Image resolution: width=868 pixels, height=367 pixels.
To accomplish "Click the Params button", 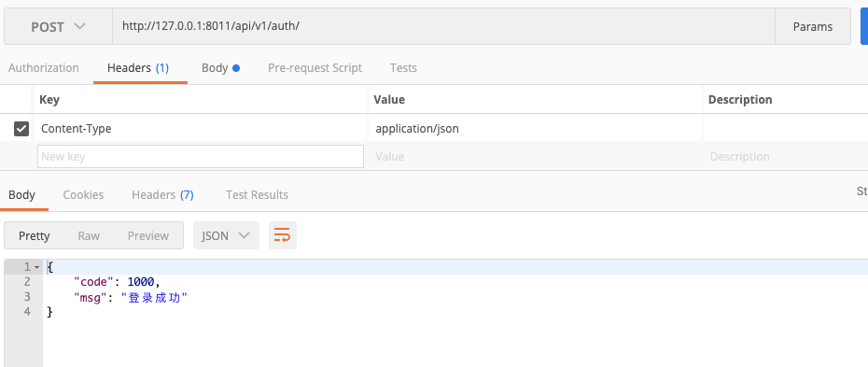I will [x=813, y=26].
